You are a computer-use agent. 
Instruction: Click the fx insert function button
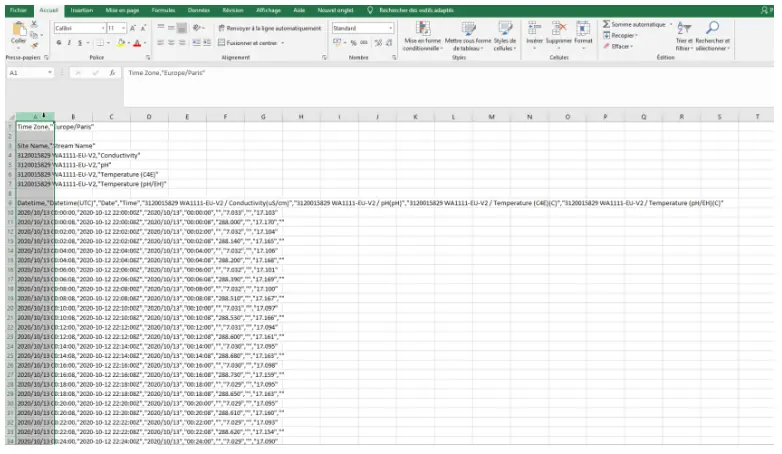[x=113, y=73]
